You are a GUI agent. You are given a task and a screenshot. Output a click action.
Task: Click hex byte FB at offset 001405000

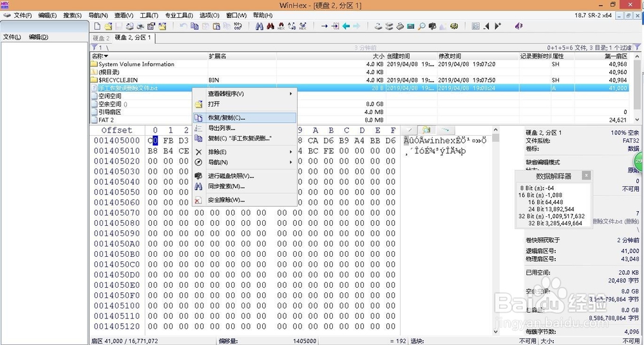(168, 141)
